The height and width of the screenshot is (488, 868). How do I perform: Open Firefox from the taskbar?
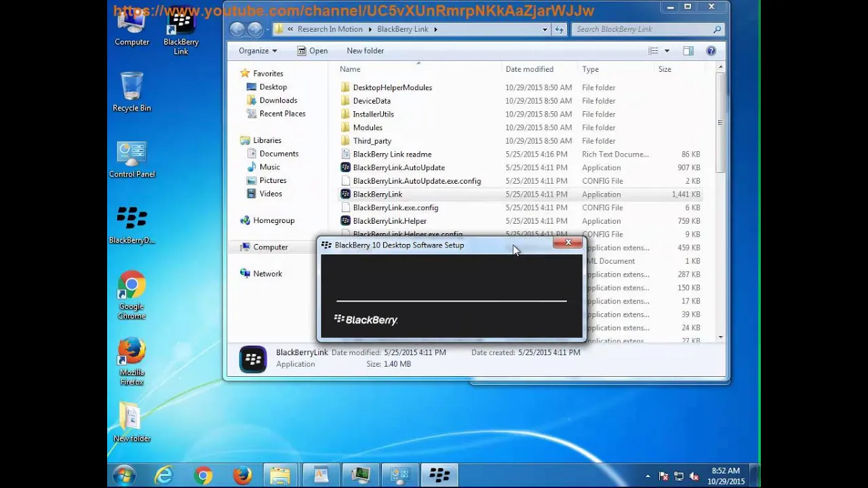coord(242,476)
